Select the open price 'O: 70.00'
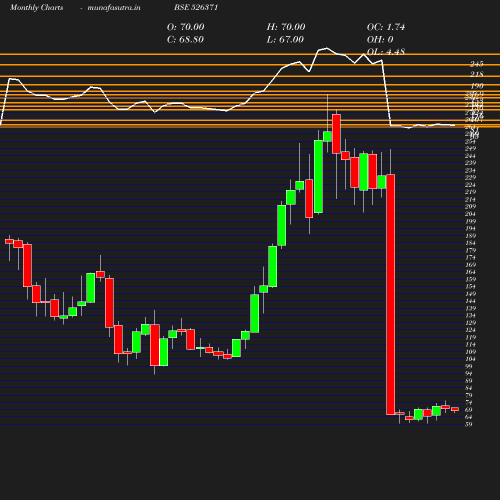The height and width of the screenshot is (500, 500). (186, 27)
